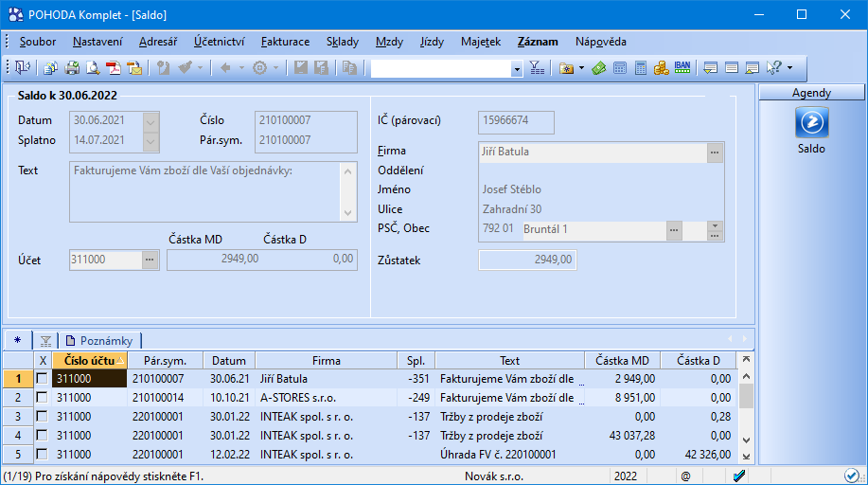Sort by Číslo účtu column header
This screenshot has height=485, width=868.
[90, 360]
